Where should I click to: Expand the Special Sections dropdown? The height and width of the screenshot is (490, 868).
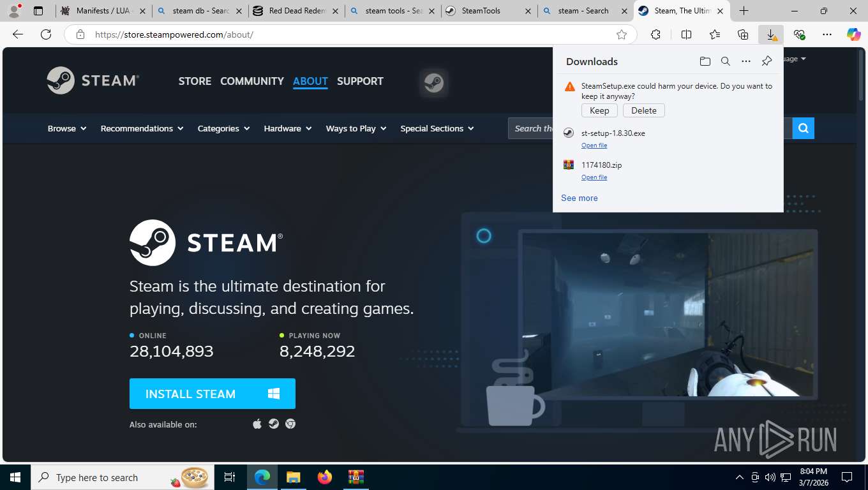coord(437,128)
